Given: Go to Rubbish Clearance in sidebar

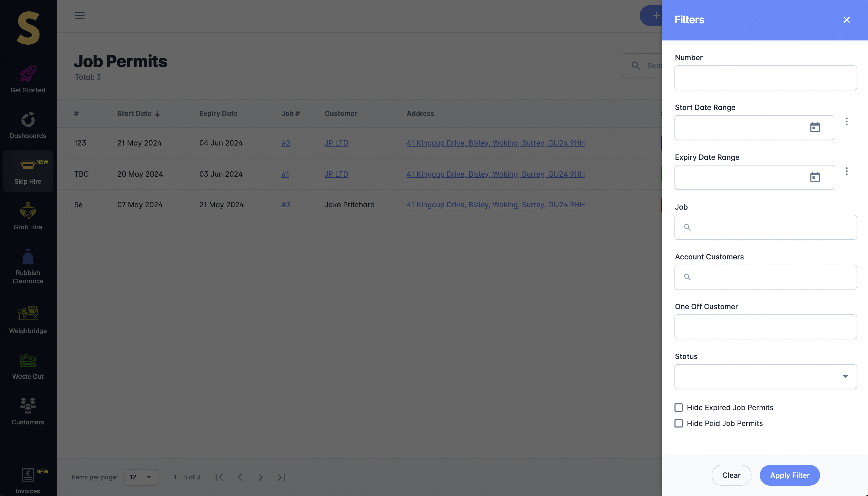Looking at the screenshot, I should [x=28, y=266].
